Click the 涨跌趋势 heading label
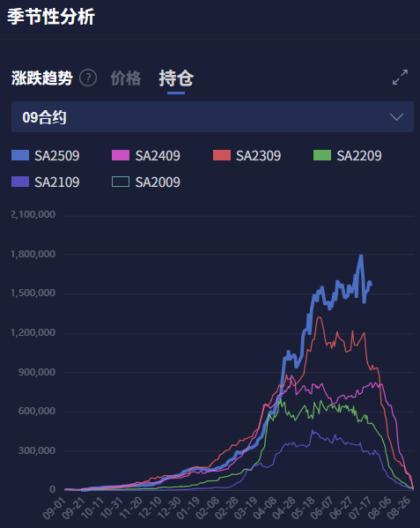The width and height of the screenshot is (420, 528). pos(42,78)
